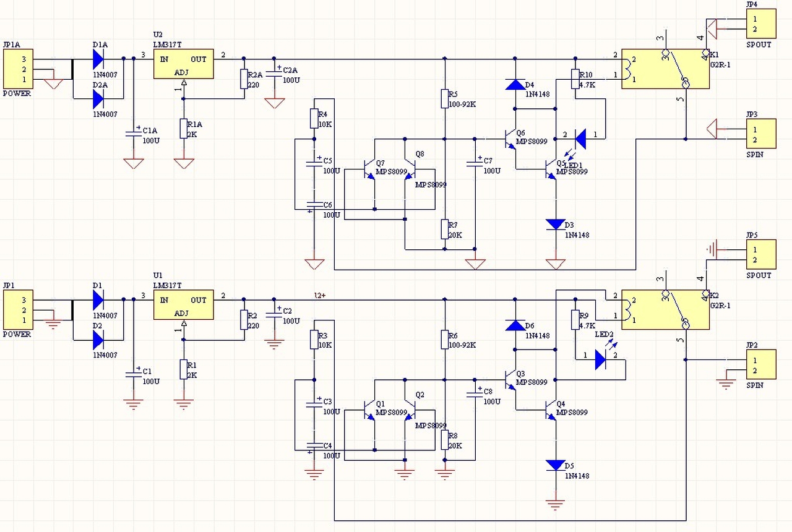Select the JP1A POWER connector
792x532 pixels.
tap(17, 69)
